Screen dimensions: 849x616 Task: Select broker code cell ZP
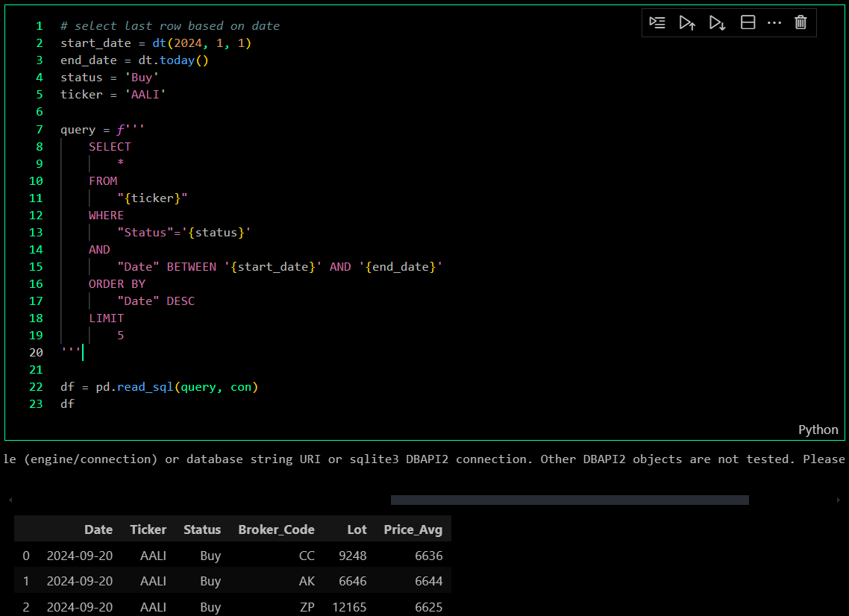307,607
